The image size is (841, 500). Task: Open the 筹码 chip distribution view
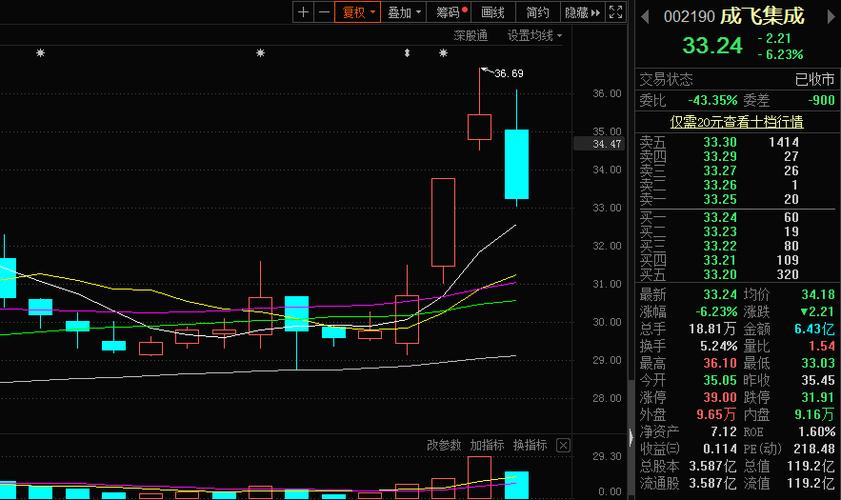(x=451, y=12)
